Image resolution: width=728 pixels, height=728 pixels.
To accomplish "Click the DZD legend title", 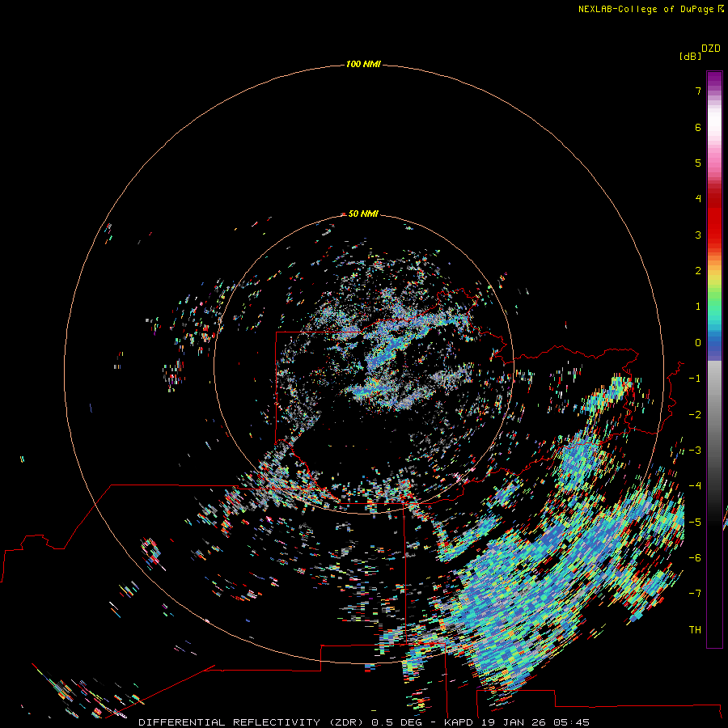I will point(711,49).
